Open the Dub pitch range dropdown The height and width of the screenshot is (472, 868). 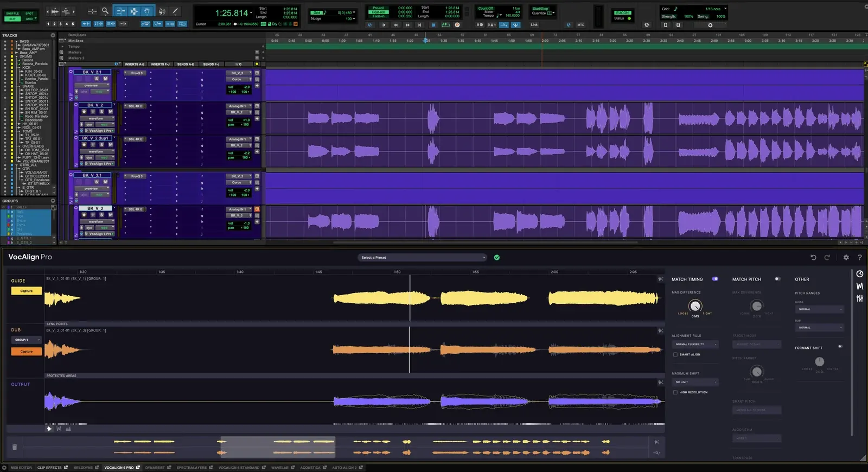[820, 328]
